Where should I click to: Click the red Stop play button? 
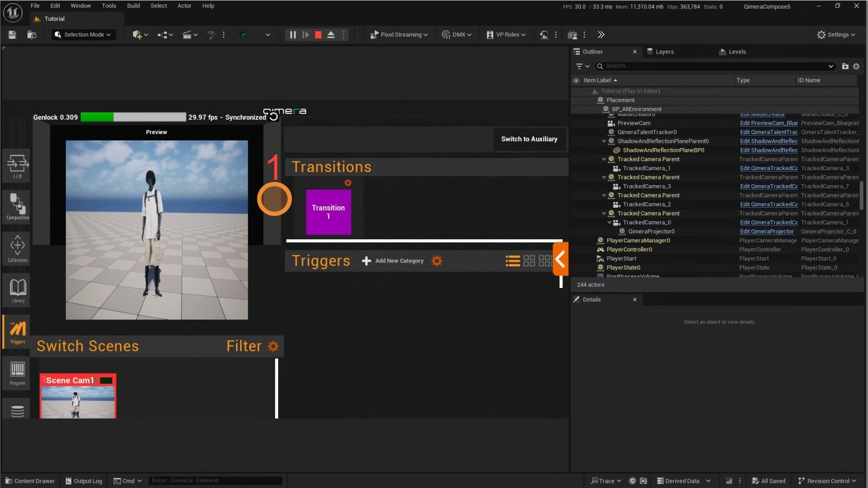point(318,35)
